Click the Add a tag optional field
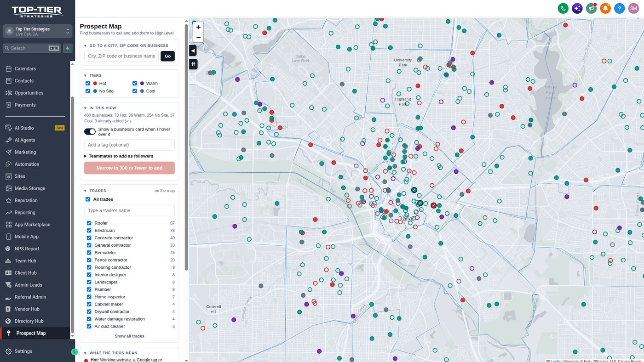 [129, 145]
